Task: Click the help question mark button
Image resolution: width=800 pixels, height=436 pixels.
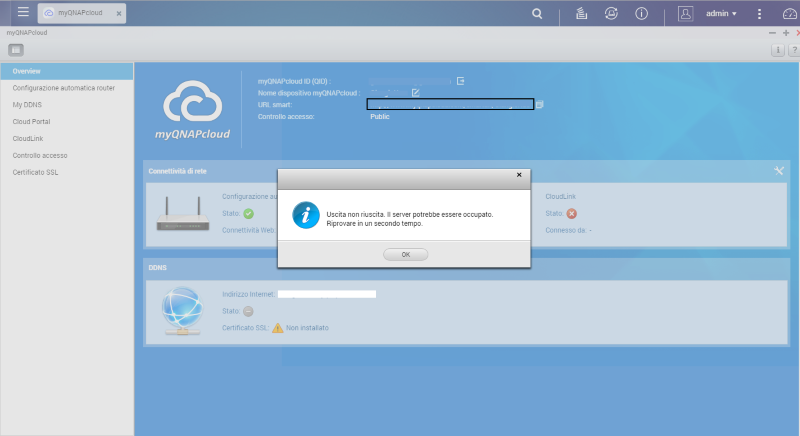Action: (x=793, y=50)
